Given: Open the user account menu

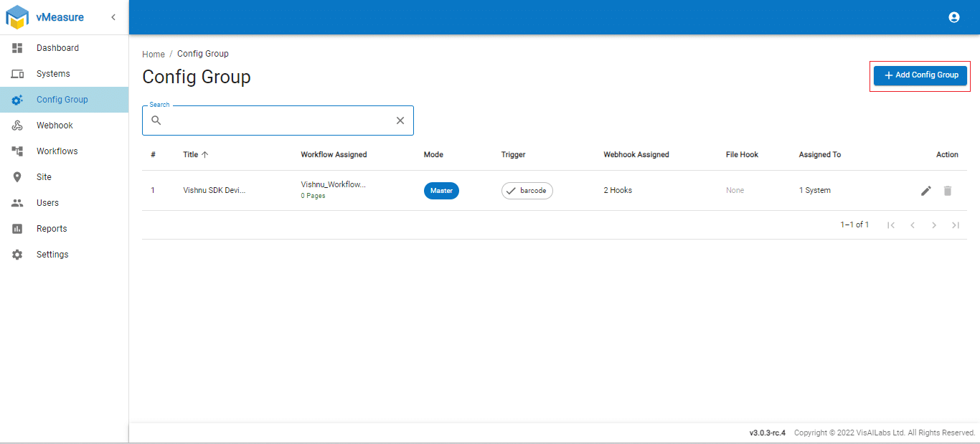Looking at the screenshot, I should pos(953,16).
